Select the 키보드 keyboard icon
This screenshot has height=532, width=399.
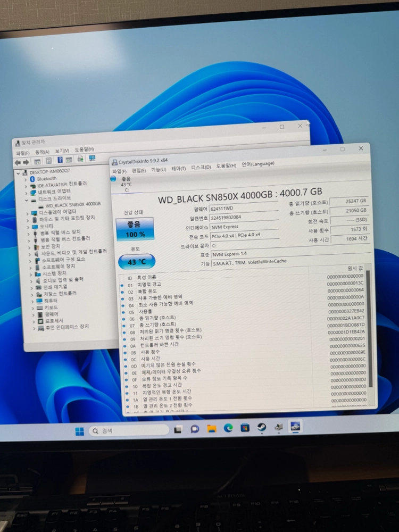(40, 307)
